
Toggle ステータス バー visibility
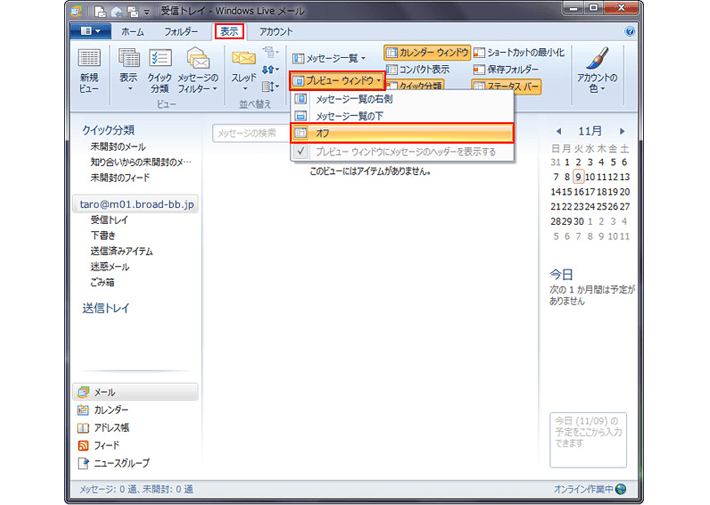coord(505,86)
